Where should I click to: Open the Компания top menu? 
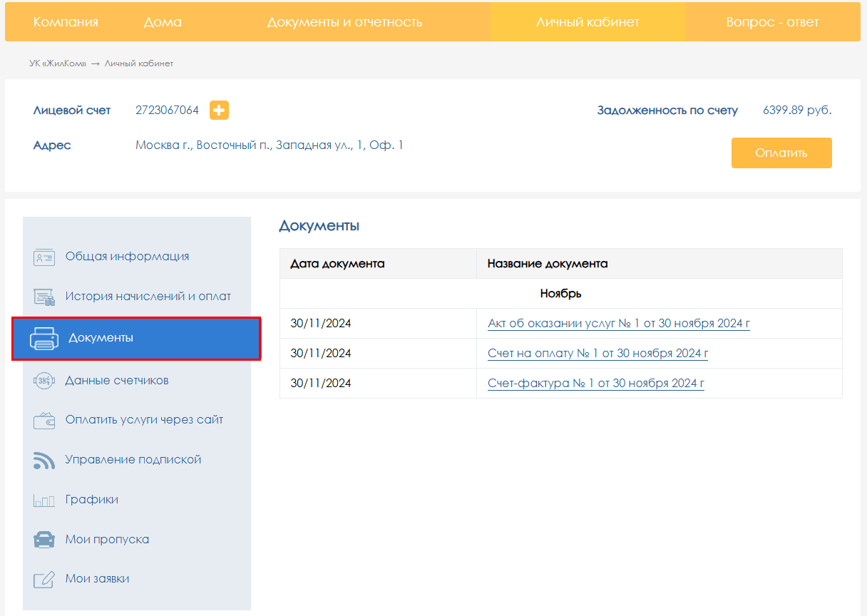(x=66, y=22)
